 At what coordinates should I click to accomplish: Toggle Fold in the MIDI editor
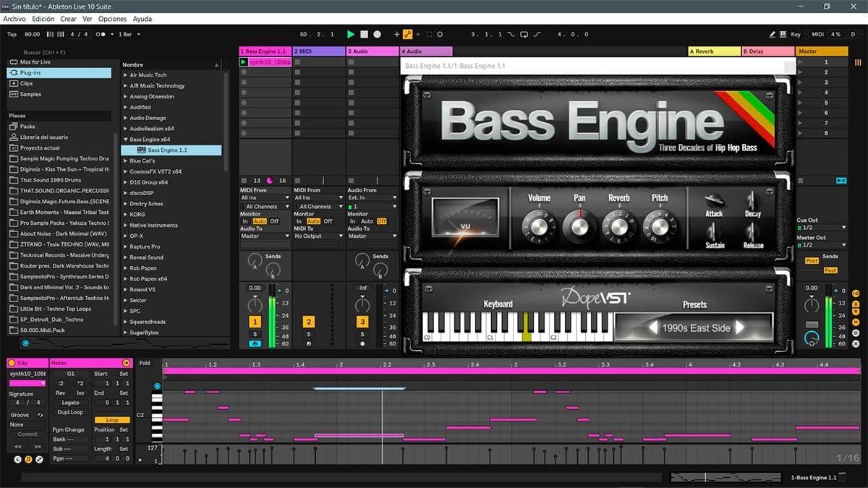(x=145, y=364)
